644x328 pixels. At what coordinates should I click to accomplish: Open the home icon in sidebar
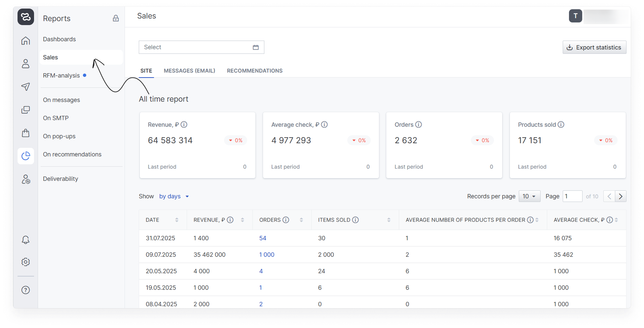click(x=25, y=41)
